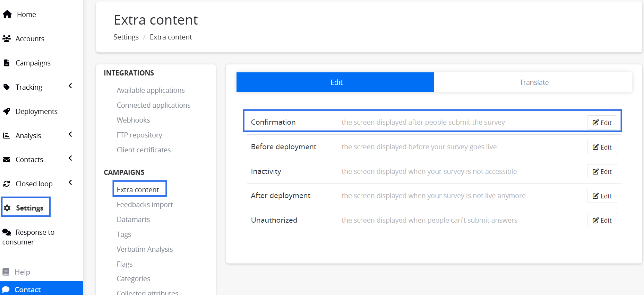Image resolution: width=644 pixels, height=295 pixels.
Task: Select the Edit tab
Action: (x=335, y=82)
